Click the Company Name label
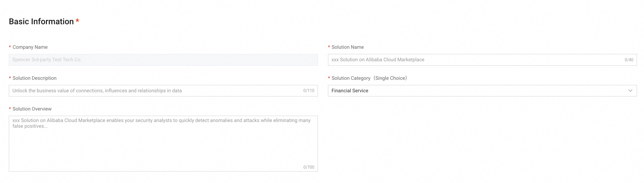This screenshot has width=644, height=183. (30, 47)
